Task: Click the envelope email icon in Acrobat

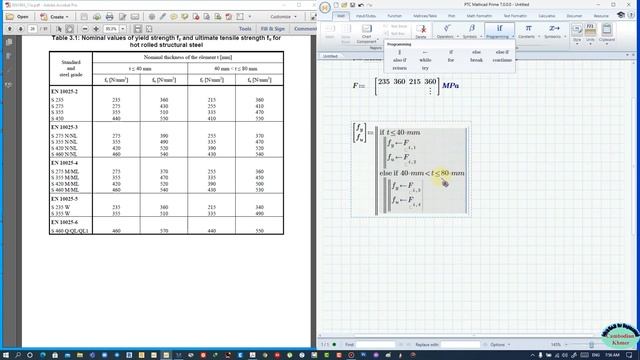Action: (x=135, y=17)
